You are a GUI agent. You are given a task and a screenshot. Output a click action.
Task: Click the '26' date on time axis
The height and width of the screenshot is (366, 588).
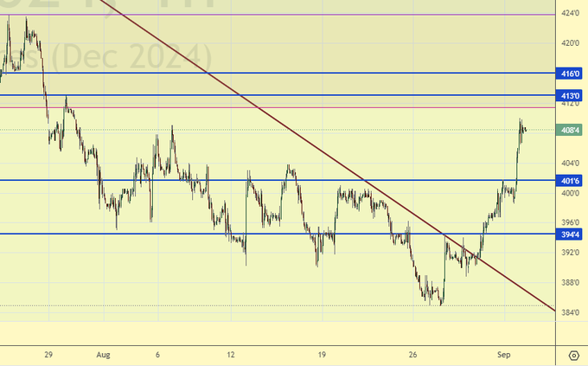click(x=412, y=355)
